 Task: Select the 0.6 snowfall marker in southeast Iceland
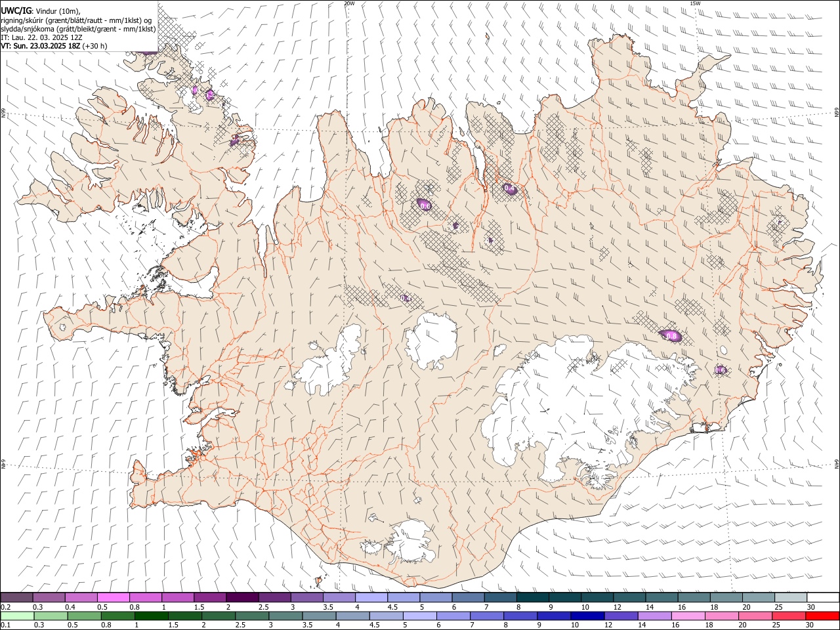[x=721, y=370]
